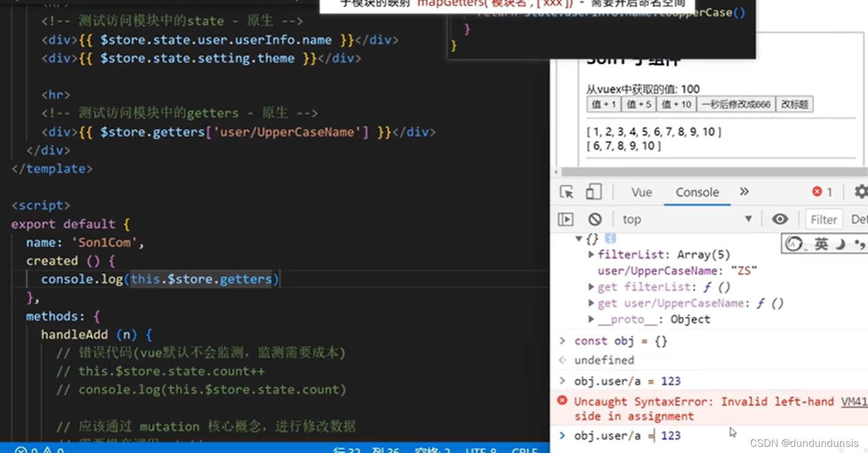Click the '</template>' closing tag
The image size is (868, 453).
pyautogui.click(x=52, y=168)
